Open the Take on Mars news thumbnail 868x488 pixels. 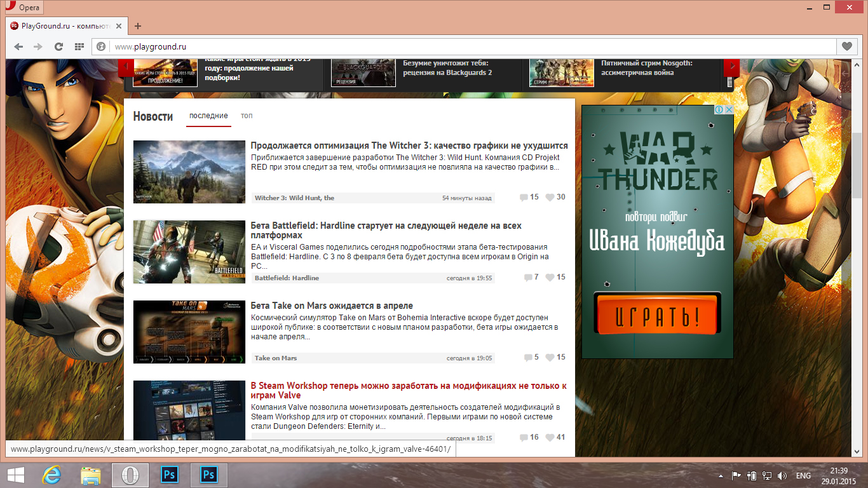189,332
